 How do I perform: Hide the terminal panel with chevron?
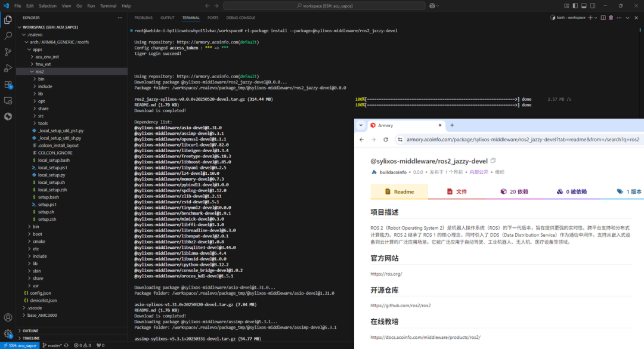point(627,18)
